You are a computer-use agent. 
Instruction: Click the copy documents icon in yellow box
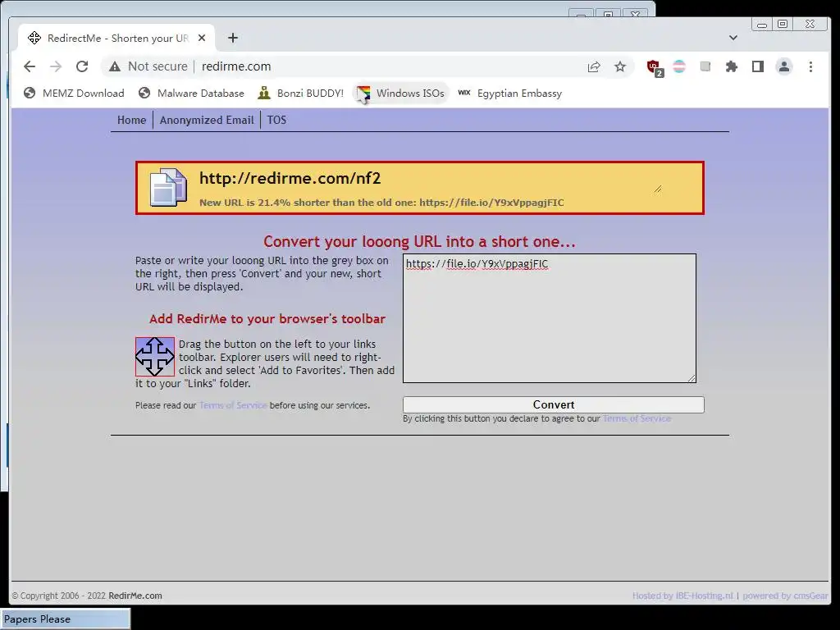pos(168,188)
